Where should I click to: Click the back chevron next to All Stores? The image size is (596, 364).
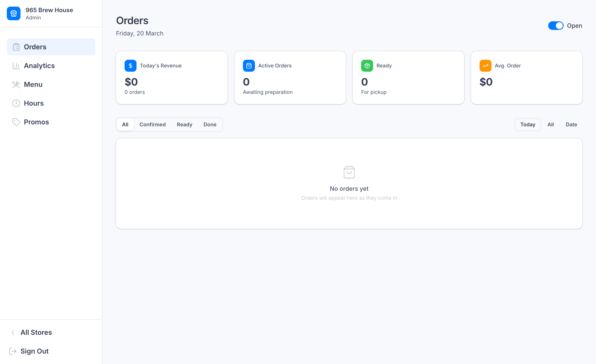(x=13, y=332)
